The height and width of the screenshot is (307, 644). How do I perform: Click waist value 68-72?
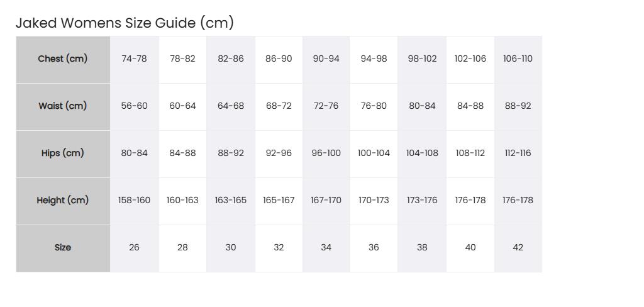[x=279, y=106]
